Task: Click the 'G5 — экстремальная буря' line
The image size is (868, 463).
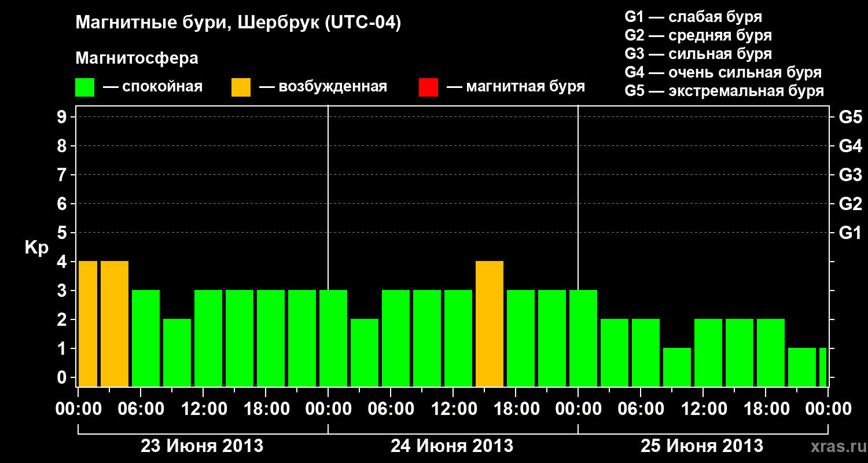Action: coord(724,91)
